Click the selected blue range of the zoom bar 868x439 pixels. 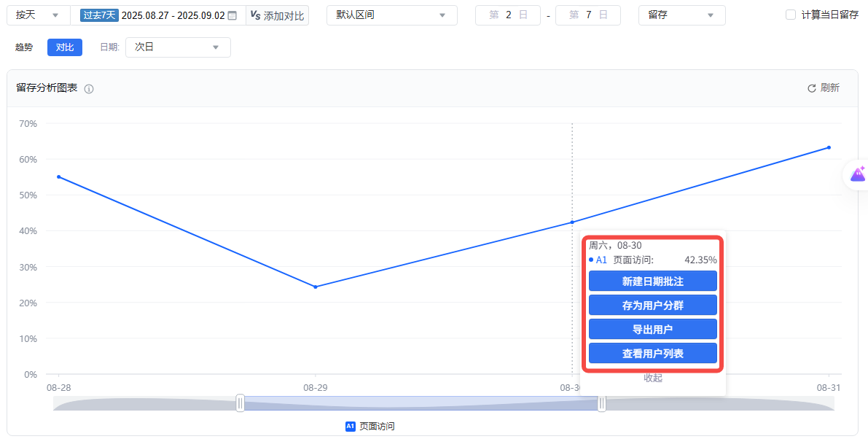pos(421,403)
